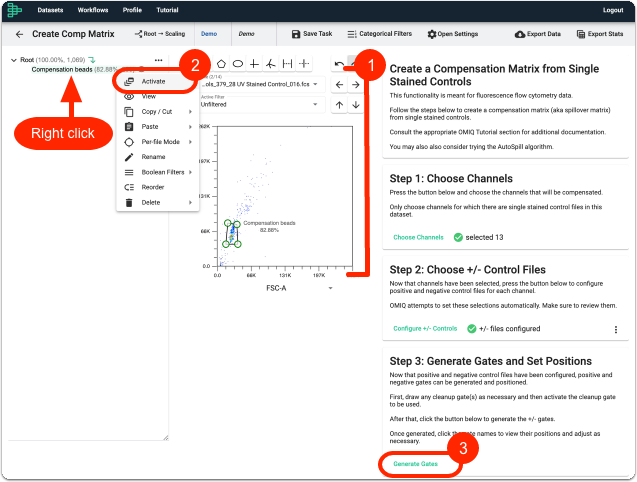Open the Datasets menu in top bar

click(x=50, y=10)
